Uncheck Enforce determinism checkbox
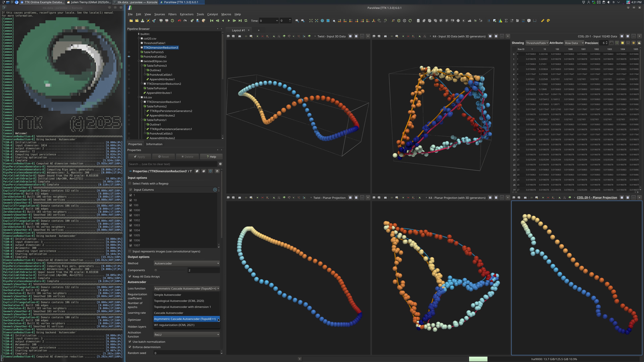 [x=130, y=347]
